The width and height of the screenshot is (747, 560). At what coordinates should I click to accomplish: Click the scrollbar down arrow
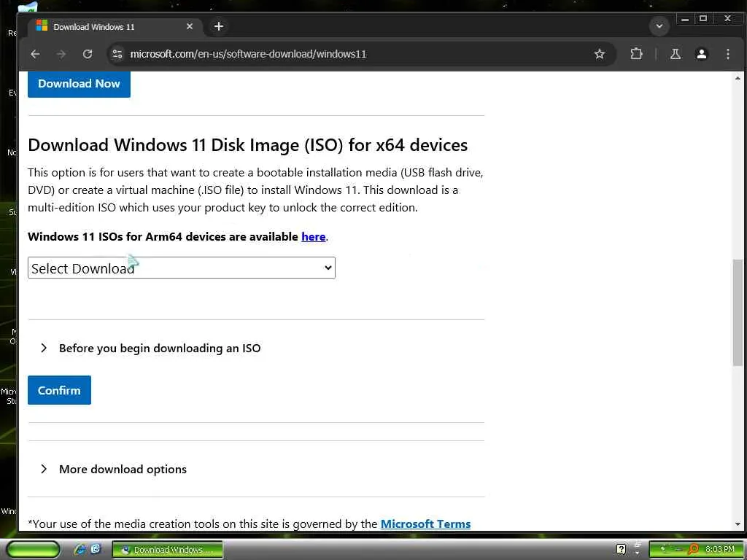click(738, 524)
